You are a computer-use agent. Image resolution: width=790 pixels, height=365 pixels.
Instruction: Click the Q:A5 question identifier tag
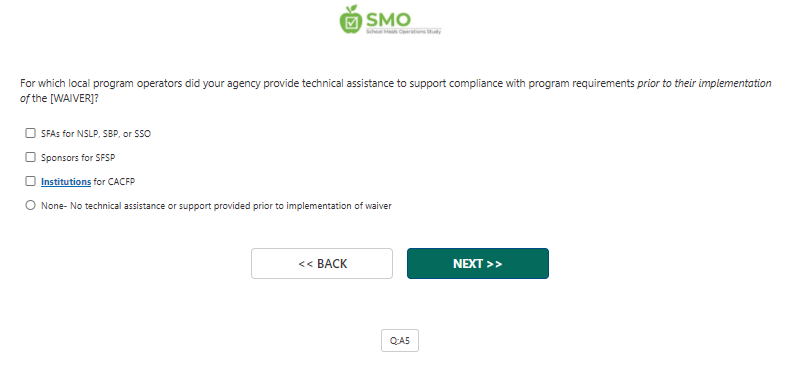[x=400, y=341]
